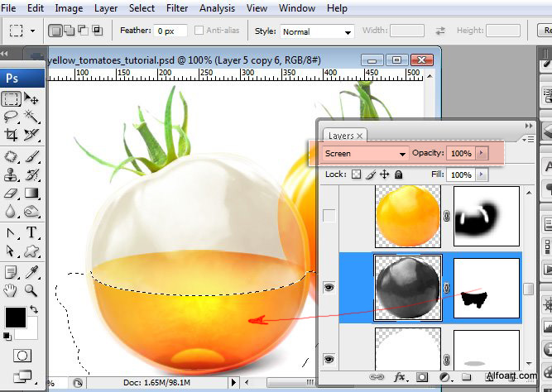Show the hidden orange tomato layer
Image resolution: width=552 pixels, height=392 pixels.
(329, 217)
